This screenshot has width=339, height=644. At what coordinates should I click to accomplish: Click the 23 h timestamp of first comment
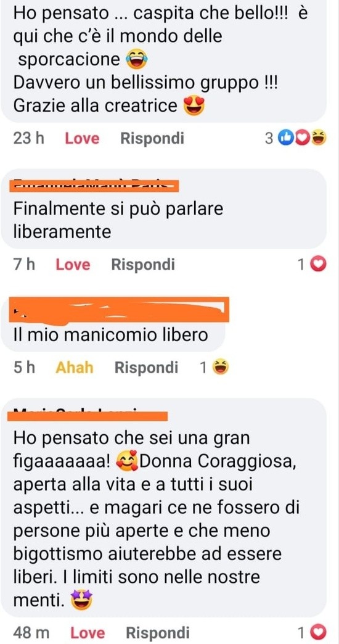[29, 138]
